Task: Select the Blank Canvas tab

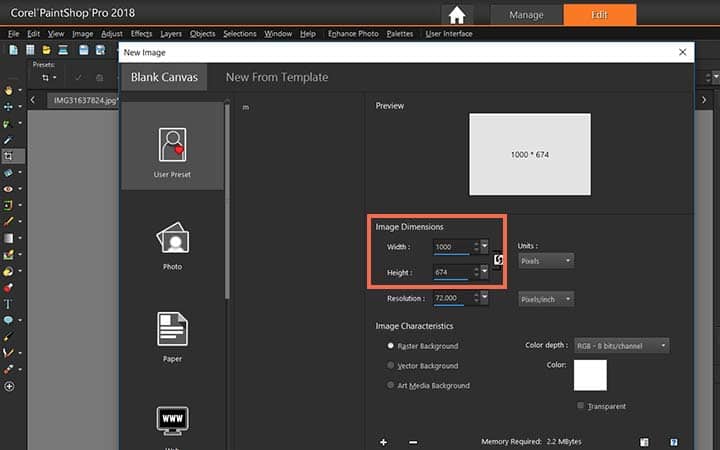Action: [164, 77]
